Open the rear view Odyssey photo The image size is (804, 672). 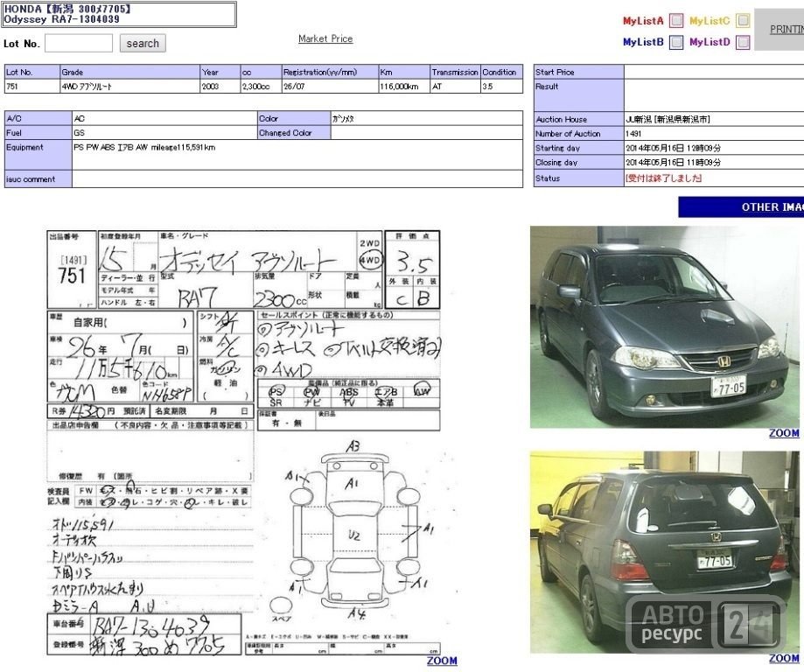pos(665,552)
